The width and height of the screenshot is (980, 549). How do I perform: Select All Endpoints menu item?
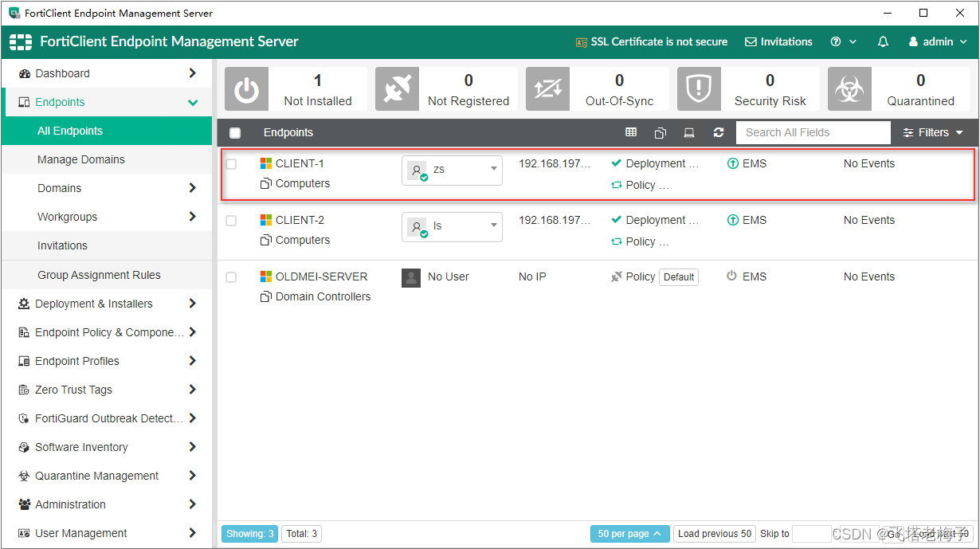(107, 131)
